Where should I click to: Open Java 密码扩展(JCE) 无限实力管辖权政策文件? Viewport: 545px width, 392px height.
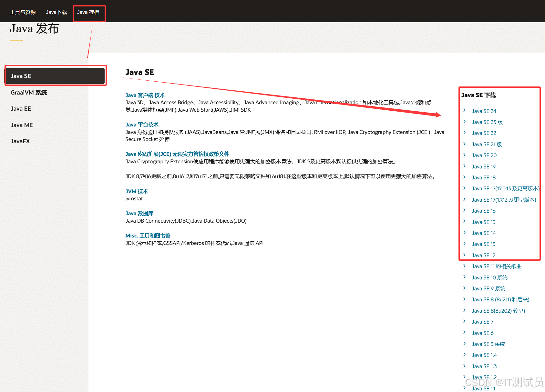[x=177, y=154]
